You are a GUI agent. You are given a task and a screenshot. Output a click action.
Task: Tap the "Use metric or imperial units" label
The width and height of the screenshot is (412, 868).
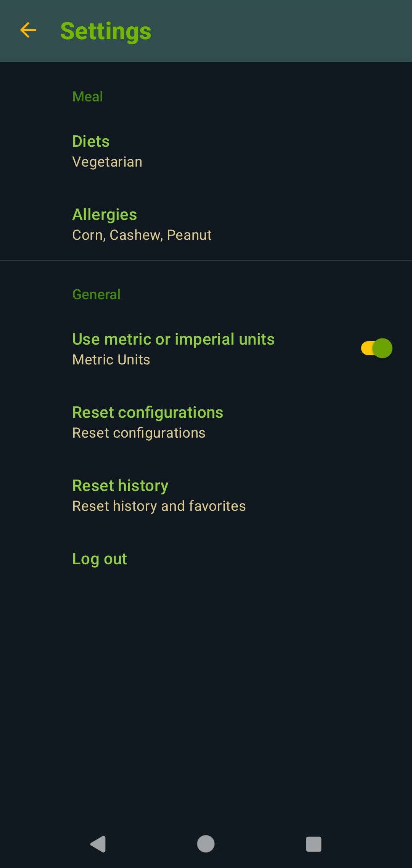pyautogui.click(x=174, y=339)
